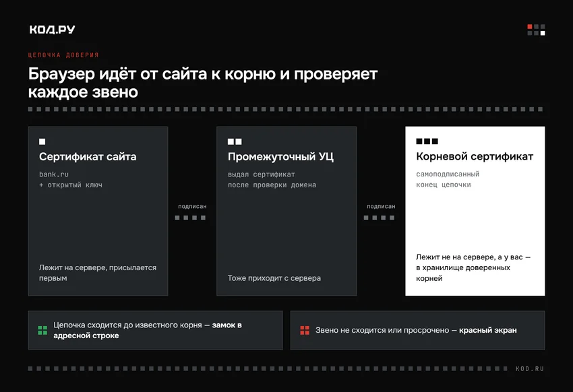The height and width of the screenshot is (392, 573).
Task: Click the red four-square icon
Action: click(x=305, y=330)
